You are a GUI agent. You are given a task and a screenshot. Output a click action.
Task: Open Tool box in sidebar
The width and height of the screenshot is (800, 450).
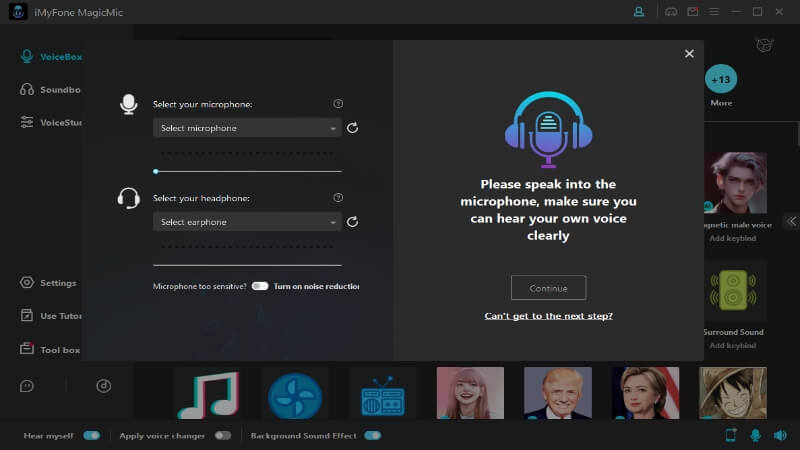point(49,349)
